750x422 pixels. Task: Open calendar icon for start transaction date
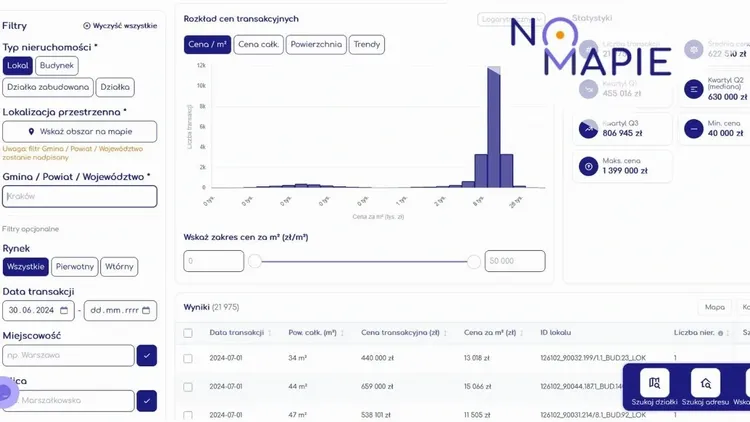64,311
